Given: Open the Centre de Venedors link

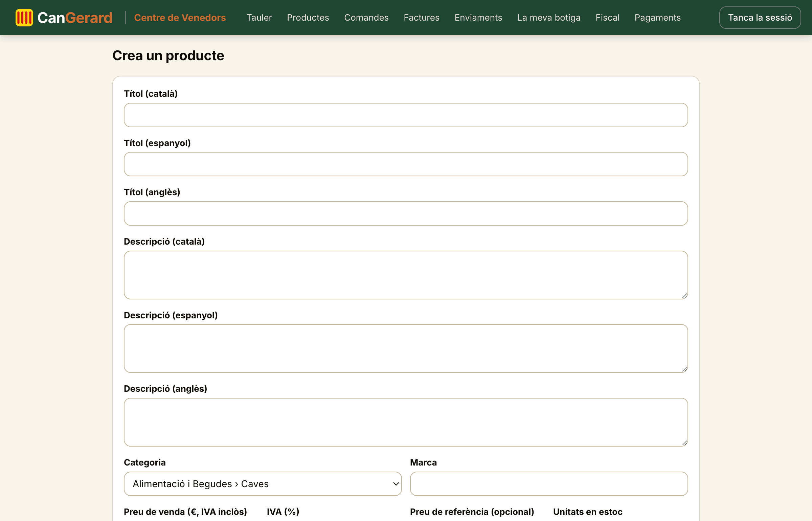Looking at the screenshot, I should (180, 18).
